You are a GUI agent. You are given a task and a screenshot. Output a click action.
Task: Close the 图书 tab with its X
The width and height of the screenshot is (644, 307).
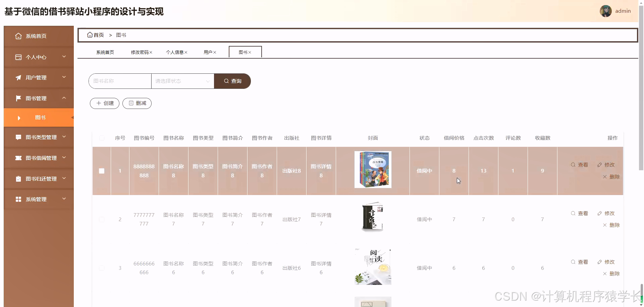click(250, 52)
